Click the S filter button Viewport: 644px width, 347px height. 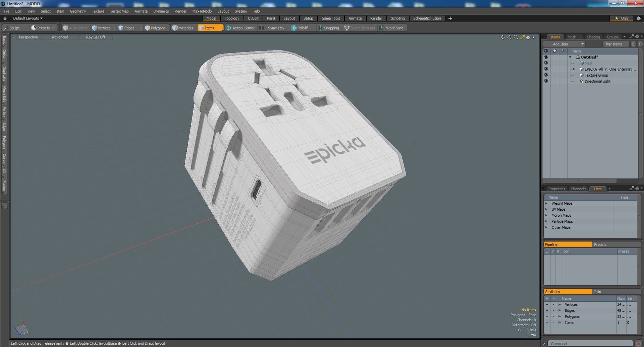[633, 44]
